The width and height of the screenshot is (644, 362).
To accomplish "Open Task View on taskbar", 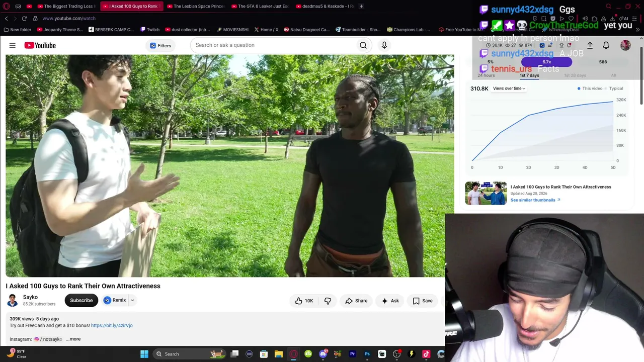I will pos(234,354).
